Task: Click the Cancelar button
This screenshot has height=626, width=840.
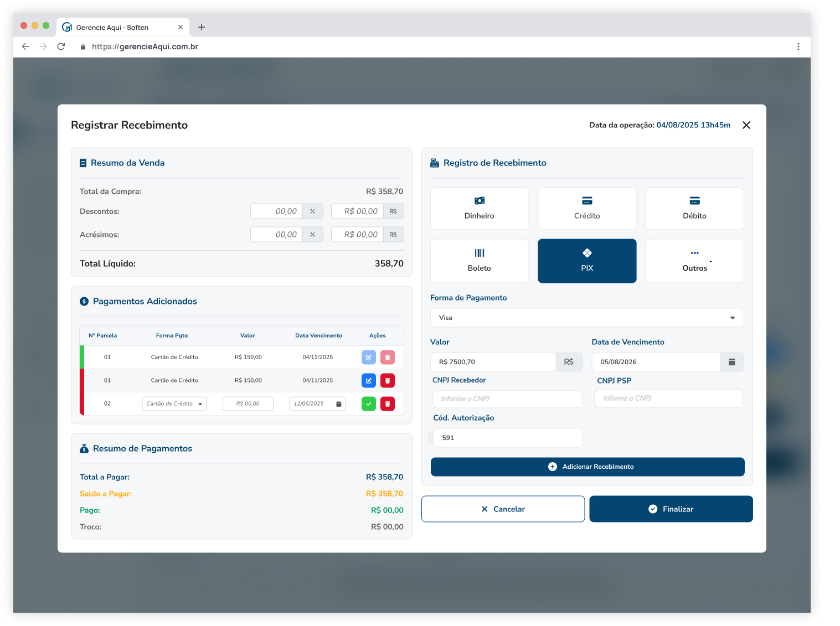Action: coord(503,509)
